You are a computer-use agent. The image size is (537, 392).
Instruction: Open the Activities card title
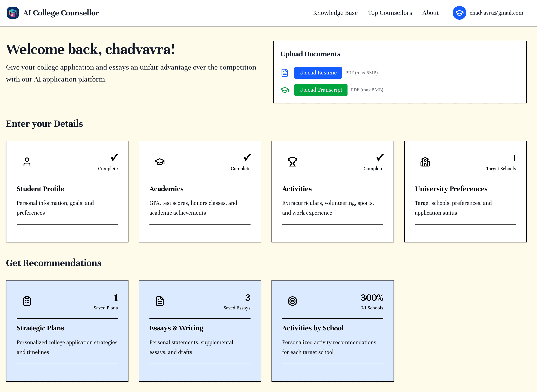pos(297,189)
